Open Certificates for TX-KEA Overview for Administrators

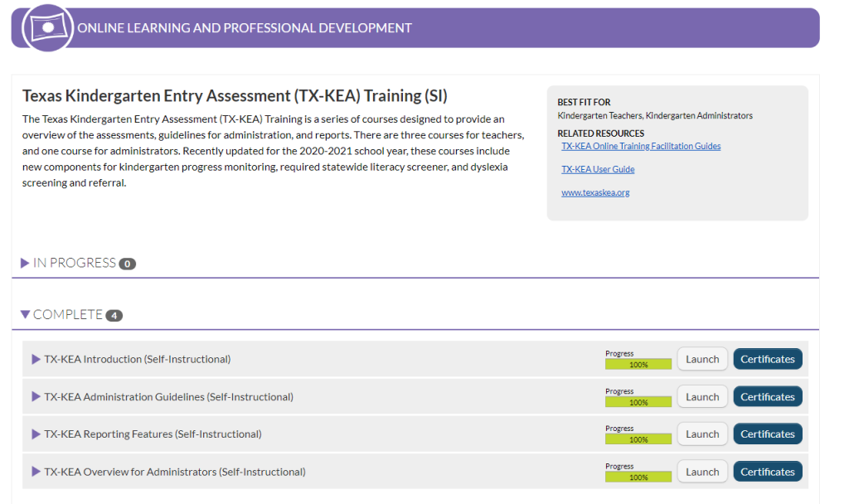(767, 471)
